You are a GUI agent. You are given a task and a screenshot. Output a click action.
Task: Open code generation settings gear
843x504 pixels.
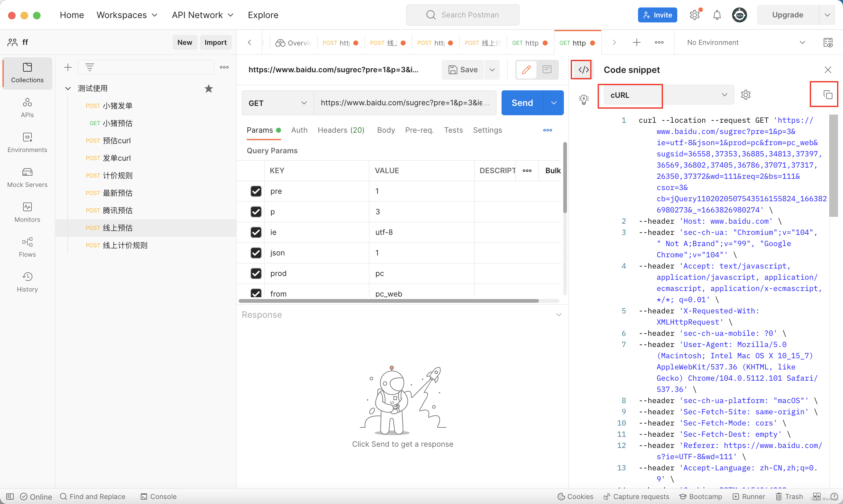coord(746,95)
